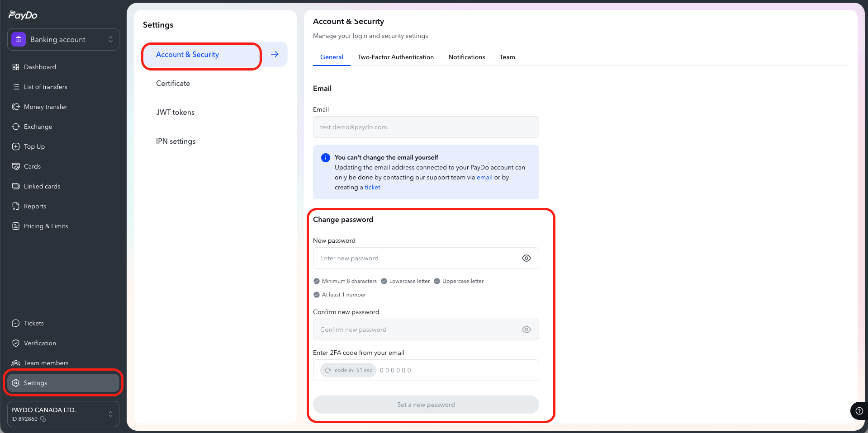Copy the company ID 892860
The height and width of the screenshot is (433, 868).
[43, 419]
